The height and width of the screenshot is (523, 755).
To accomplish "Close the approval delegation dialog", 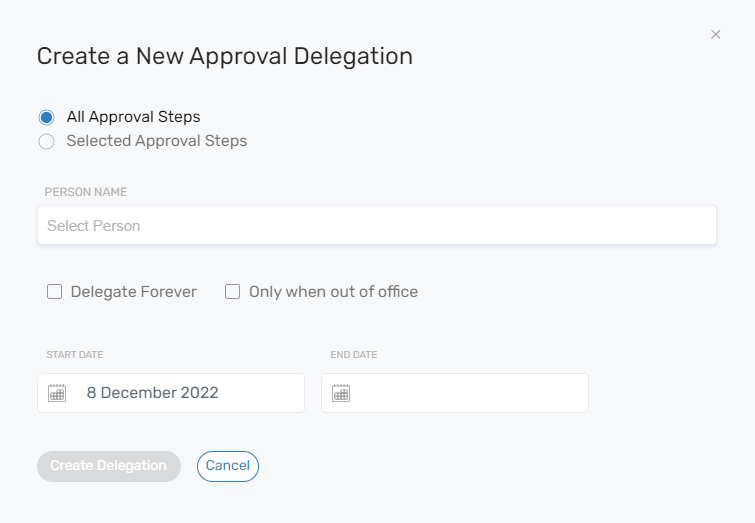I will [715, 34].
